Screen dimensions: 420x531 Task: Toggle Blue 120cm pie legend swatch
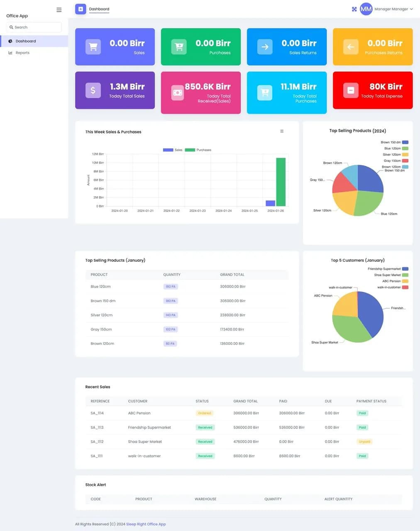405,149
